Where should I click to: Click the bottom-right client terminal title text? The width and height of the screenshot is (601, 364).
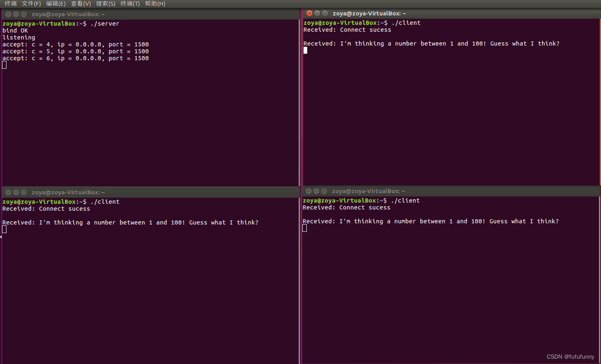point(368,191)
